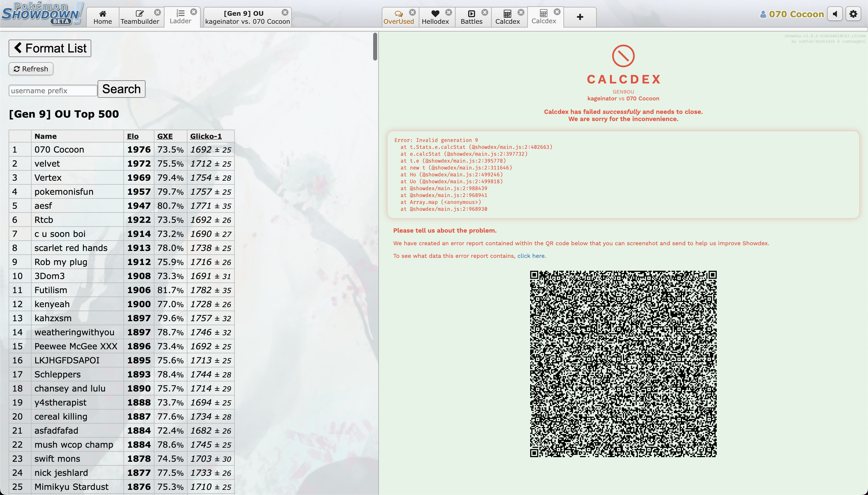Select Peewee McGee XXX row
Viewport: 868px width, 495px height.
click(121, 346)
